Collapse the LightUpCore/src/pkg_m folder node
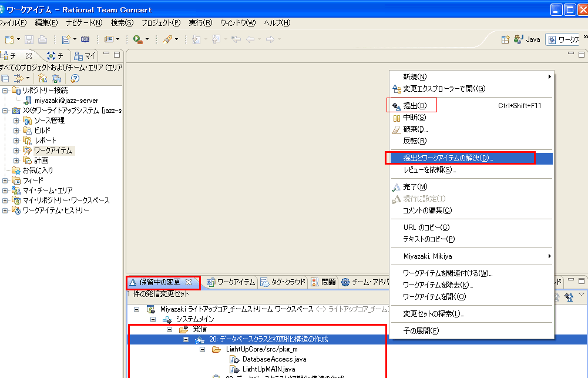 click(x=203, y=349)
